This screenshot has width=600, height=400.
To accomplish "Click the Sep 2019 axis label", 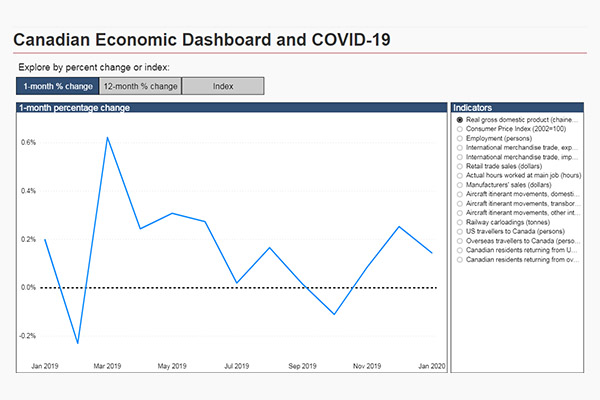I will 302,366.
